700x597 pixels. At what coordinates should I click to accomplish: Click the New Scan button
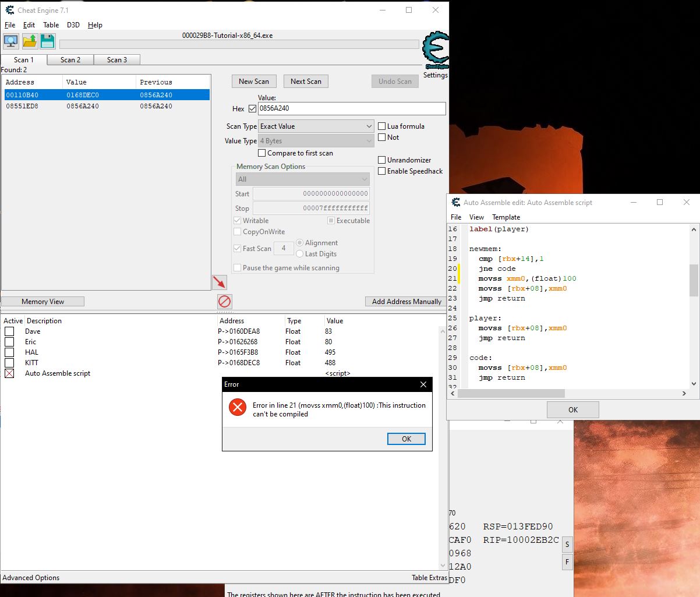[x=254, y=82]
